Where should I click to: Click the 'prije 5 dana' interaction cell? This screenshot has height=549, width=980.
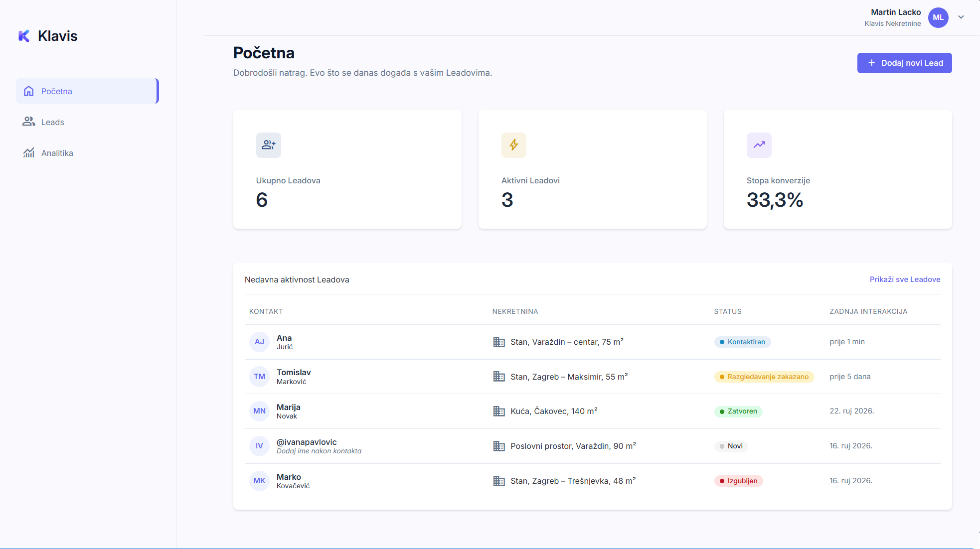pyautogui.click(x=850, y=377)
